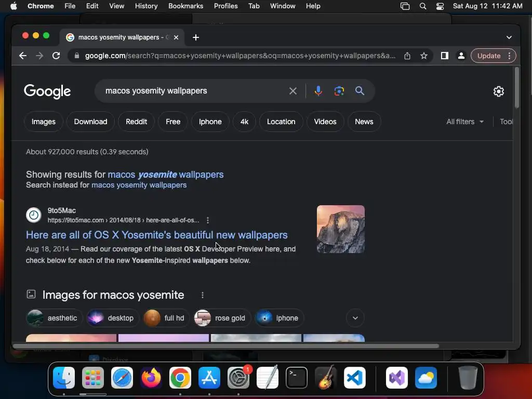Close the macos yosemity wallpapers tab
Image resolution: width=532 pixels, height=399 pixels.
pyautogui.click(x=176, y=37)
